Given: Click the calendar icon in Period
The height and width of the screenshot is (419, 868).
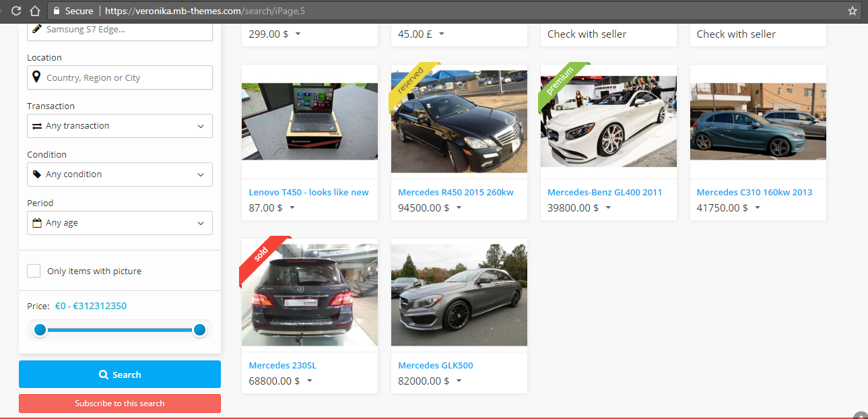Looking at the screenshot, I should [x=37, y=223].
